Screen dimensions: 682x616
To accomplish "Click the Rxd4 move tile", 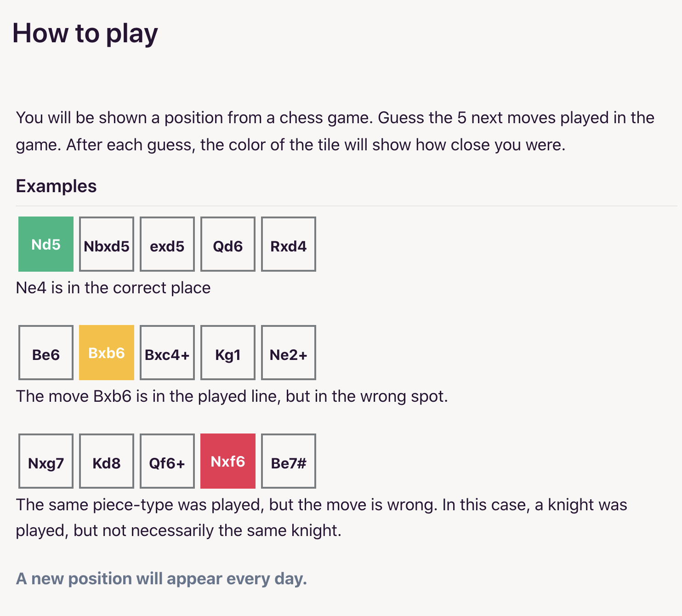I will pos(289,244).
